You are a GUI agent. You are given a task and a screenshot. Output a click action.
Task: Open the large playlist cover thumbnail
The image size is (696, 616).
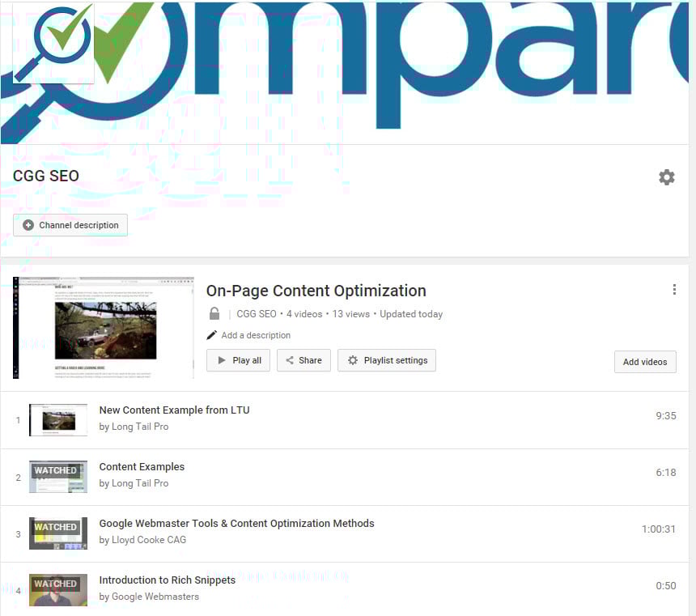click(104, 328)
